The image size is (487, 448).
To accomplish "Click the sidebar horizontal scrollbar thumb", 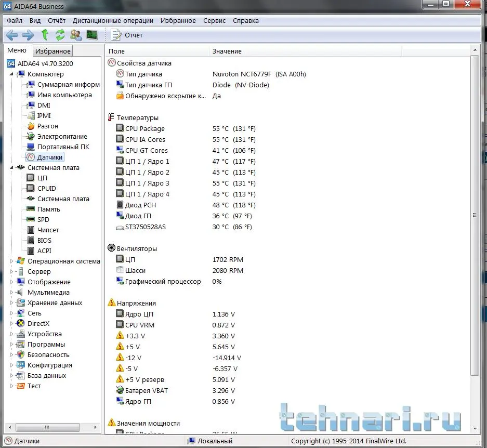I will 47,428.
